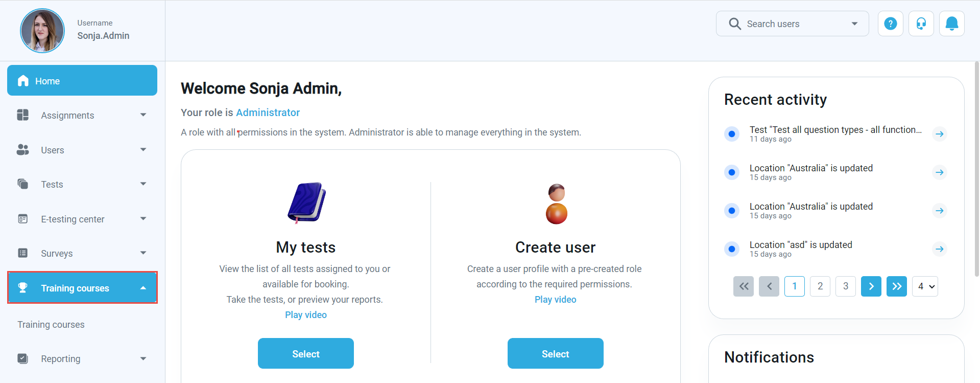Open arrow for Location "asd" activity
This screenshot has width=980, height=383.
pyautogui.click(x=939, y=249)
